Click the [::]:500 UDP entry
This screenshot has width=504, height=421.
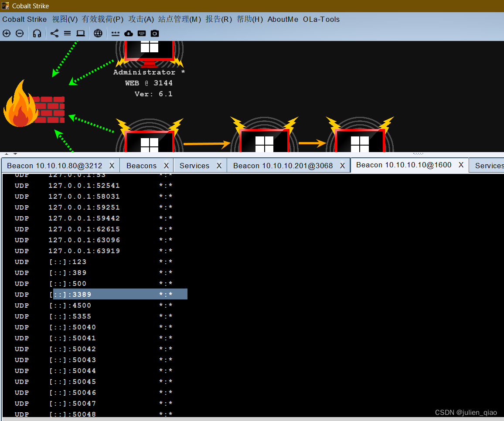pyautogui.click(x=94, y=284)
